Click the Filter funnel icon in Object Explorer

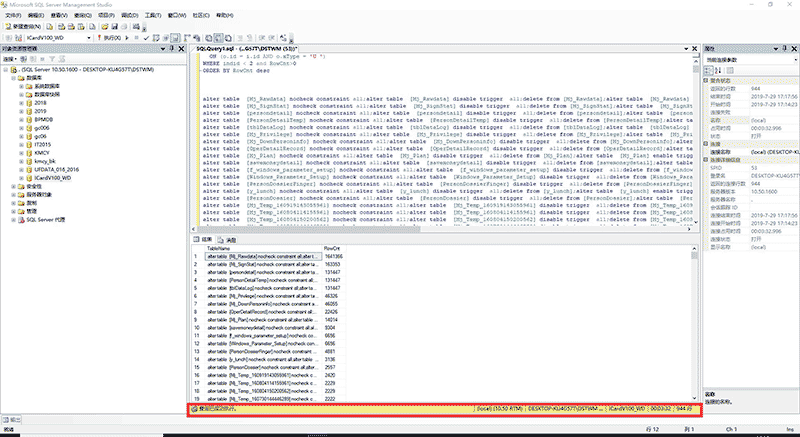tap(52, 59)
